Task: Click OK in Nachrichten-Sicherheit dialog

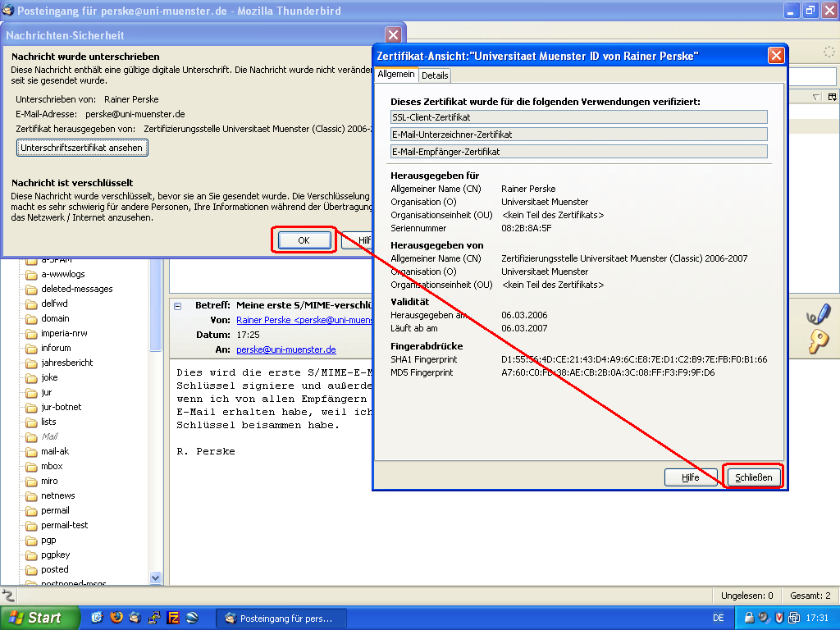Action: coord(304,240)
